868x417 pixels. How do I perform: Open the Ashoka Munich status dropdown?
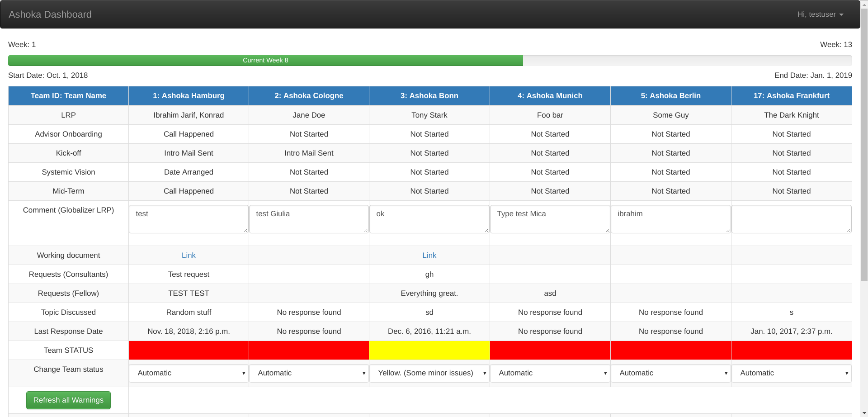(x=550, y=373)
